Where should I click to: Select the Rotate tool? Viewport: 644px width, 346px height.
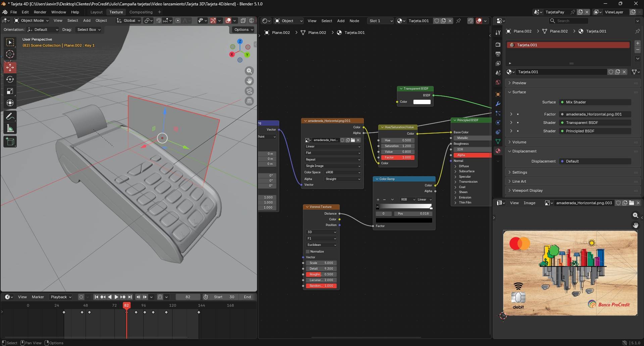10,79
